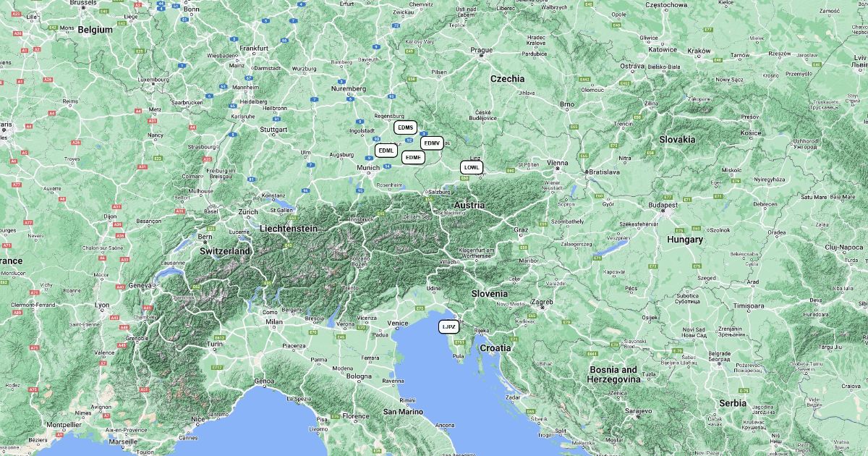Select the Prague city label
The height and width of the screenshot is (456, 868).
[x=481, y=50]
